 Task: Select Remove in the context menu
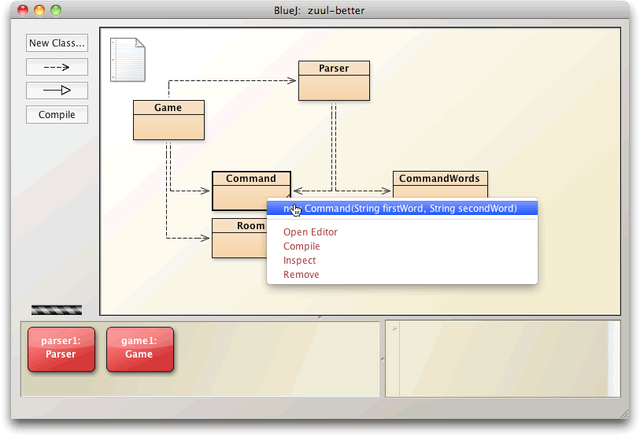tap(301, 274)
